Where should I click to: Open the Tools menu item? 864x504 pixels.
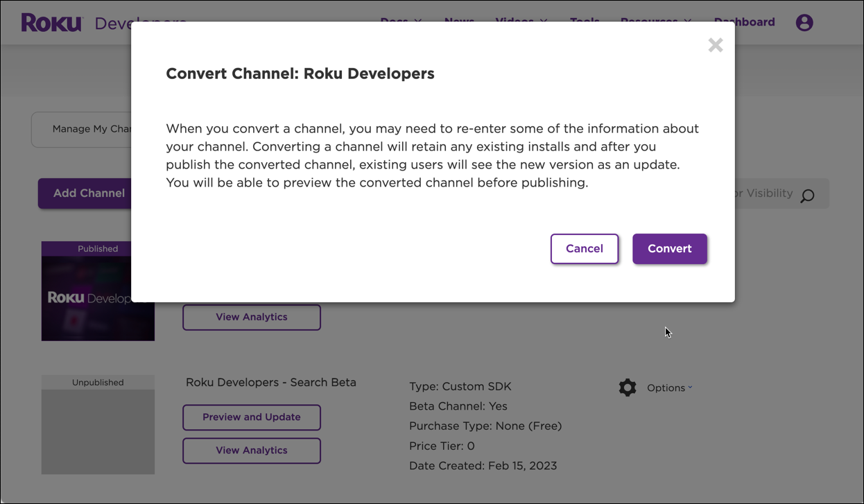pos(585,21)
